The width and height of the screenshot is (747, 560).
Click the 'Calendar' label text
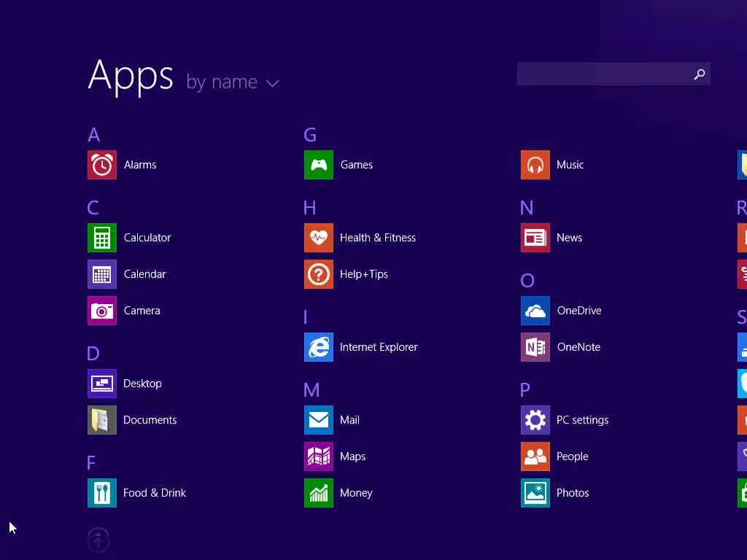coord(145,274)
